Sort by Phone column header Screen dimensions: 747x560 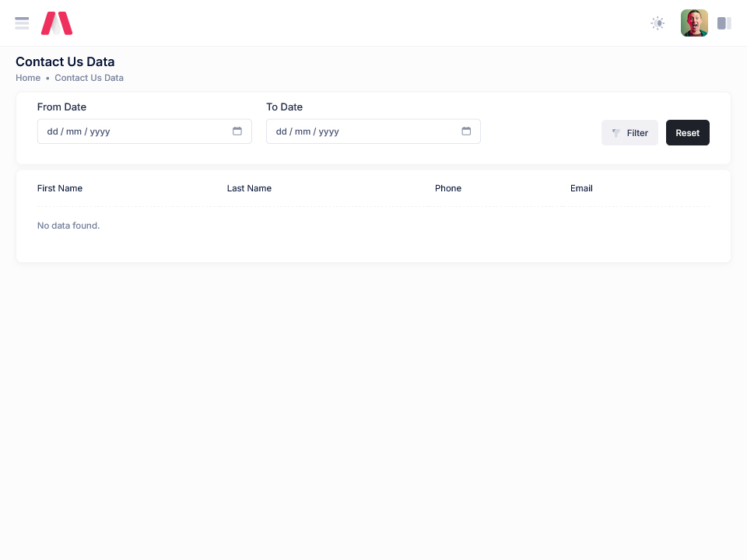click(x=448, y=188)
